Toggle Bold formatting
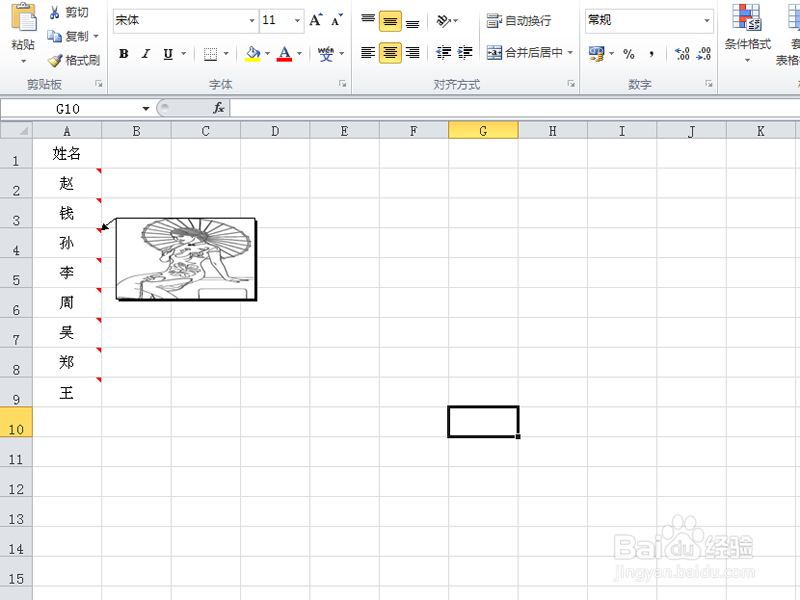This screenshot has width=800, height=600. tap(123, 53)
